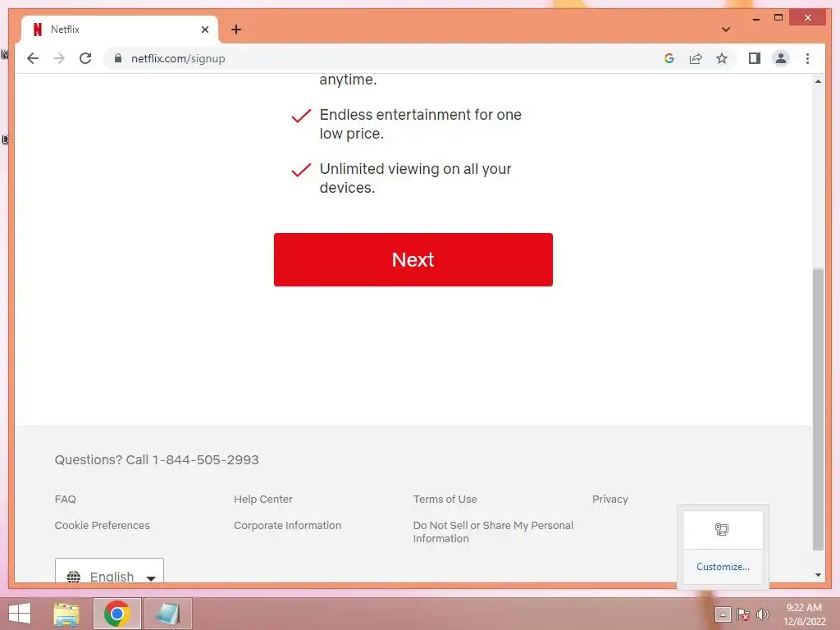Click the page scrollbar down arrow
This screenshot has height=630, width=840.
[818, 575]
